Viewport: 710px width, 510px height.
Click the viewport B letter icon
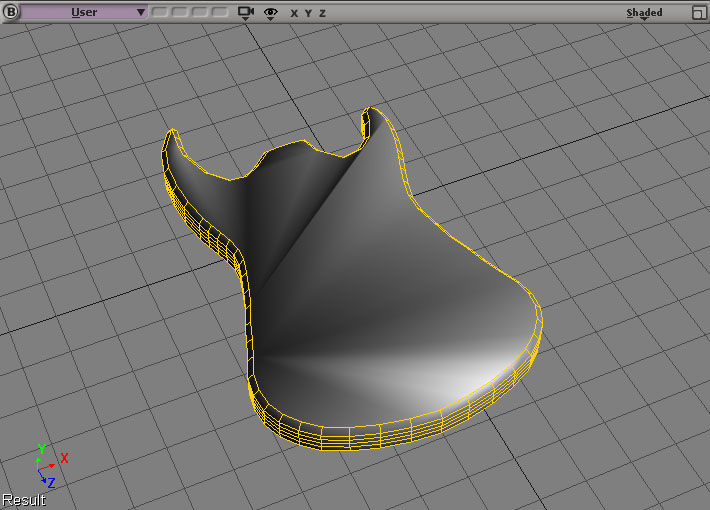[x=11, y=13]
